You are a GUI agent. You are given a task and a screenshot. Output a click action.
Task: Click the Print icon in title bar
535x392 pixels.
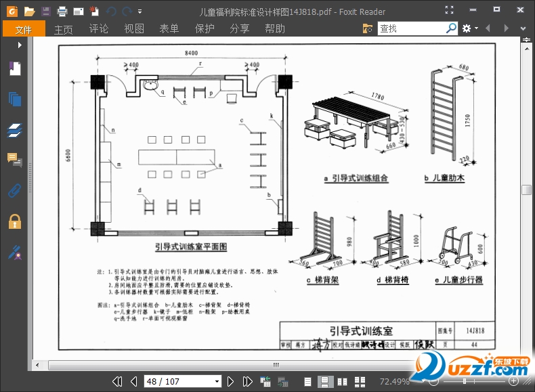pyautogui.click(x=62, y=12)
